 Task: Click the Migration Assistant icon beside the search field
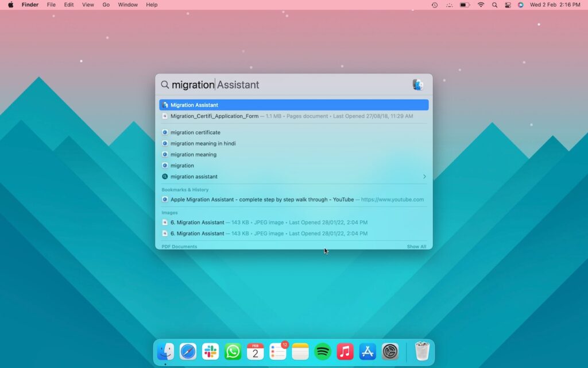tap(418, 84)
